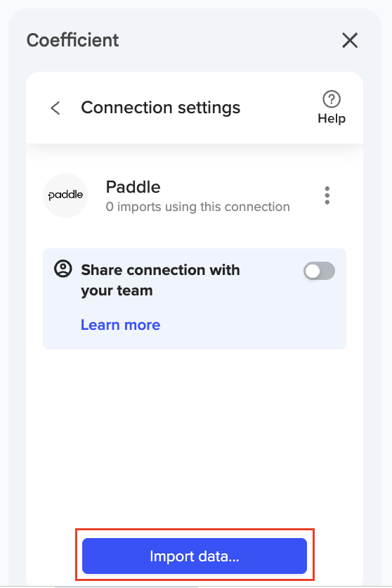Image resolution: width=392 pixels, height=588 pixels.
Task: Go back using the left chevron arrow
Action: tap(55, 108)
